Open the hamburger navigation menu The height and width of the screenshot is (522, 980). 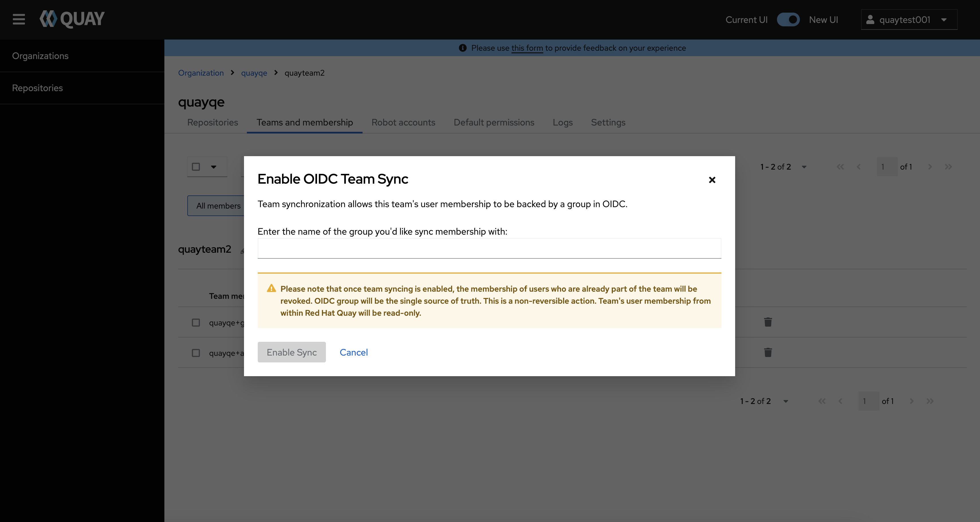19,19
